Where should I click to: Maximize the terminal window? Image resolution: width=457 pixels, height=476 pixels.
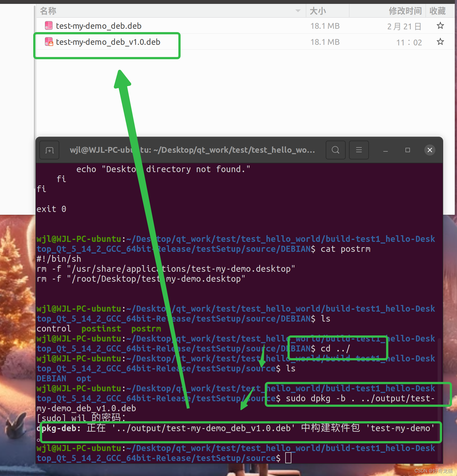407,150
